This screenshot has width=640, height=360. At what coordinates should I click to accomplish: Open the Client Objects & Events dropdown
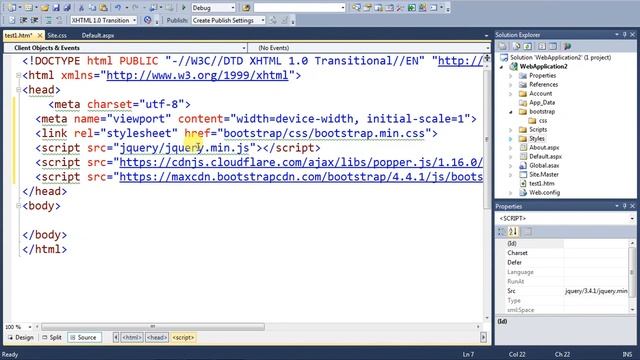point(244,48)
